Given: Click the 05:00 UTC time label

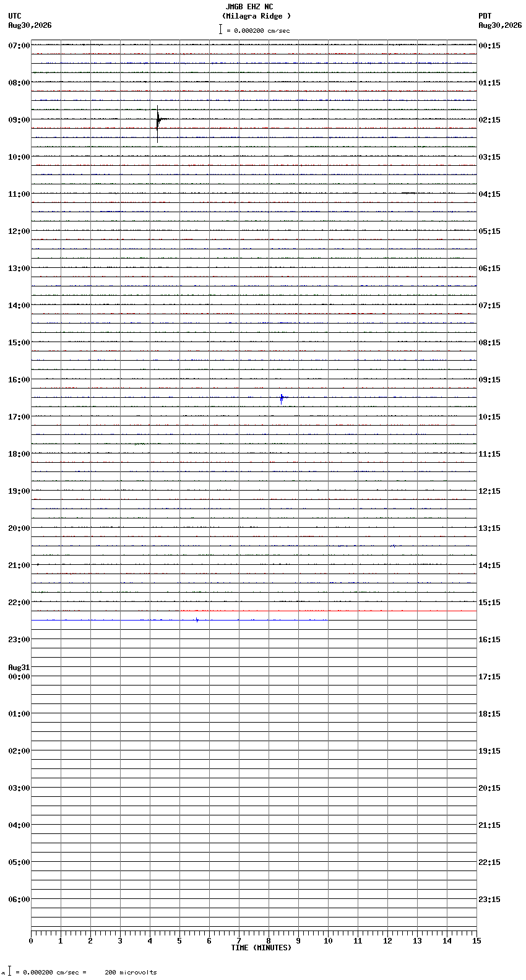Looking at the screenshot, I should pyautogui.click(x=19, y=862).
